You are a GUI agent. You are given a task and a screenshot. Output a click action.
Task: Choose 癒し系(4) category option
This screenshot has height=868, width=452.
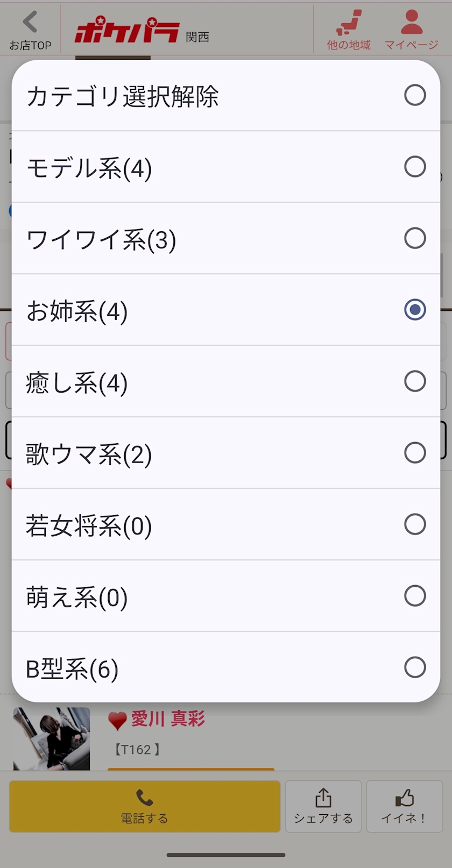pyautogui.click(x=415, y=381)
